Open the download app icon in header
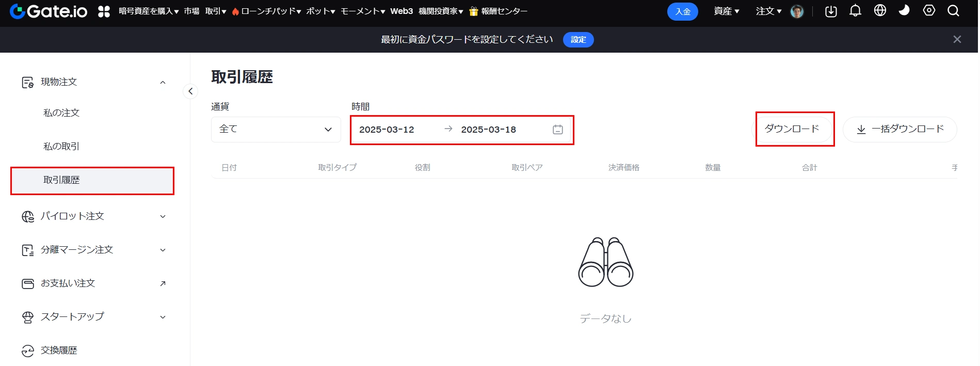 (x=831, y=11)
